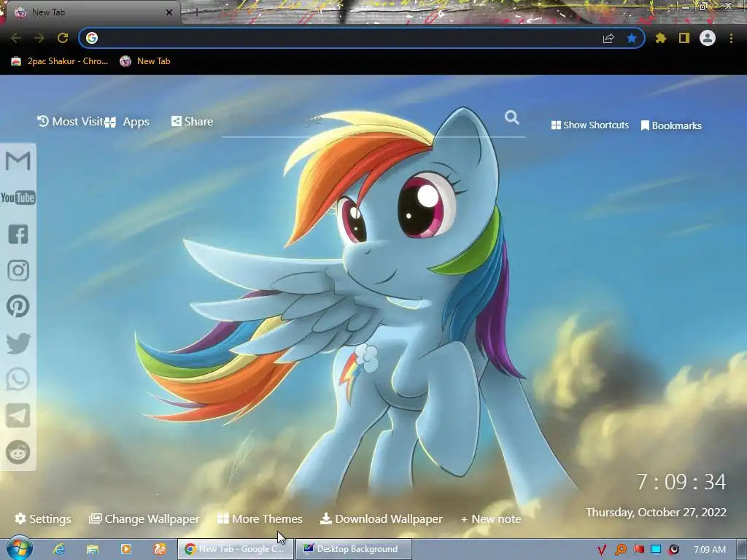Click the blue monitor tray icon
The image size is (747, 560).
pyautogui.click(x=656, y=550)
